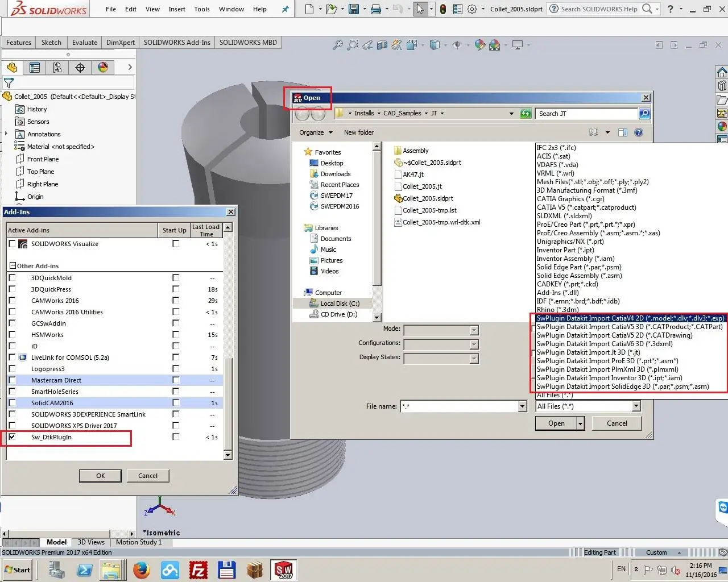The image size is (728, 582).
Task: Open the File name dropdown arrow
Action: coord(523,406)
